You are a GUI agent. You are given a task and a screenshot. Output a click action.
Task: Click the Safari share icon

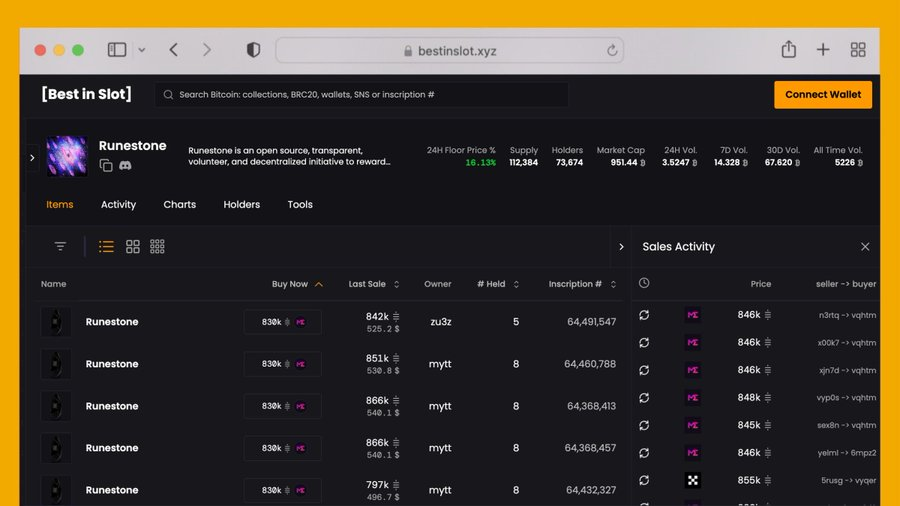point(788,50)
